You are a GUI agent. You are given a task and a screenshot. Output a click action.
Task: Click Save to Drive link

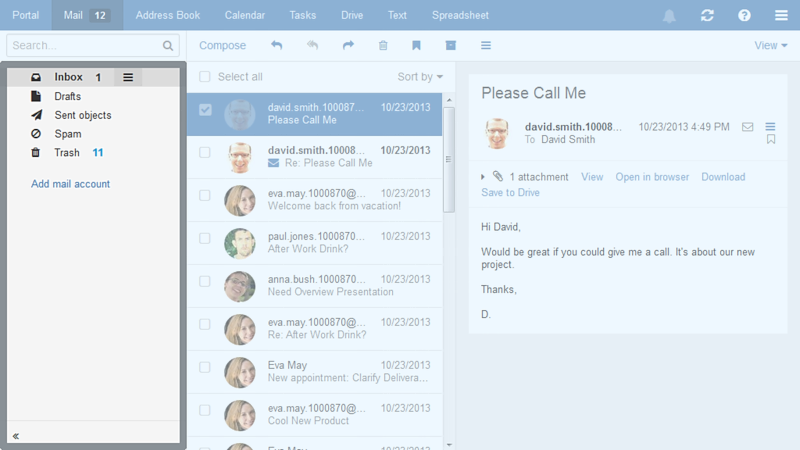(x=510, y=192)
